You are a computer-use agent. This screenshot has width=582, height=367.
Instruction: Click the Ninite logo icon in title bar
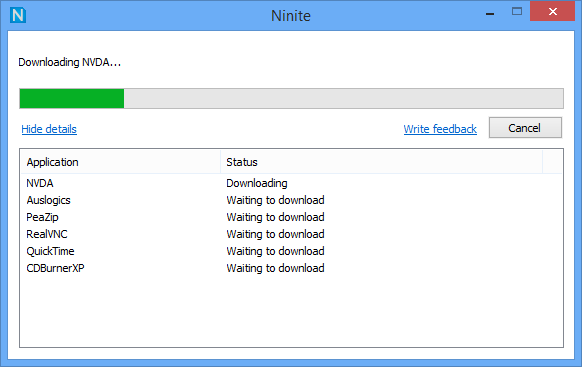[18, 15]
